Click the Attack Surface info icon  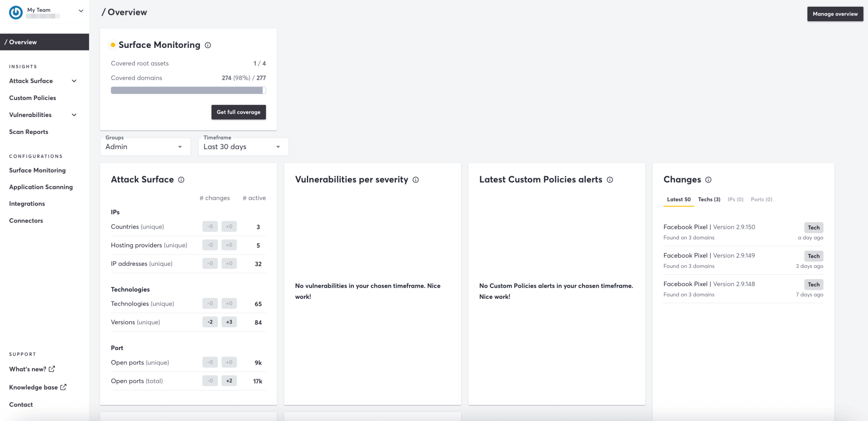(x=181, y=180)
